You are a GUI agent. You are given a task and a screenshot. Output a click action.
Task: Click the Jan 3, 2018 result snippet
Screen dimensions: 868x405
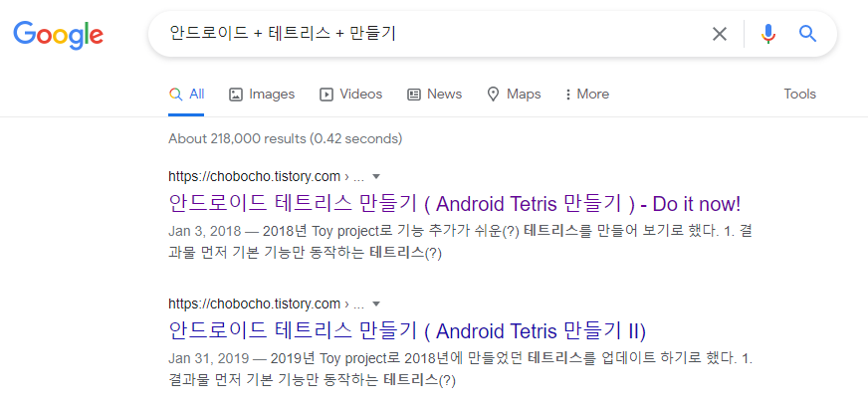[x=461, y=243]
